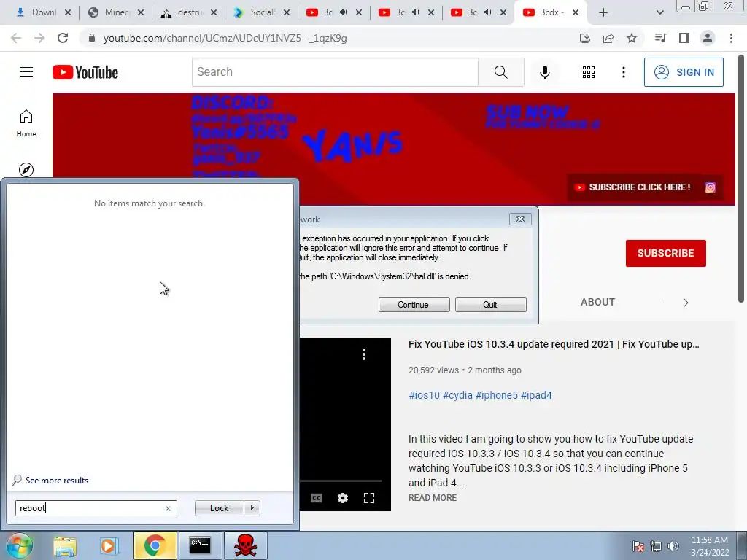747x560 pixels.
Task: Enter fullscreen in video player
Action: click(x=368, y=498)
